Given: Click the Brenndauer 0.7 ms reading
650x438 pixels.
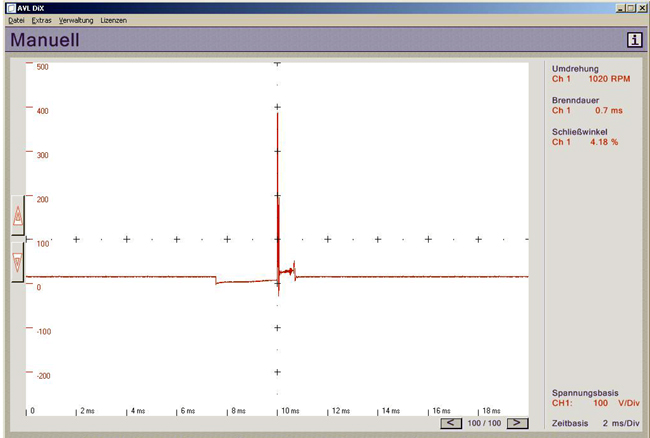Looking at the screenshot, I should 609,110.
